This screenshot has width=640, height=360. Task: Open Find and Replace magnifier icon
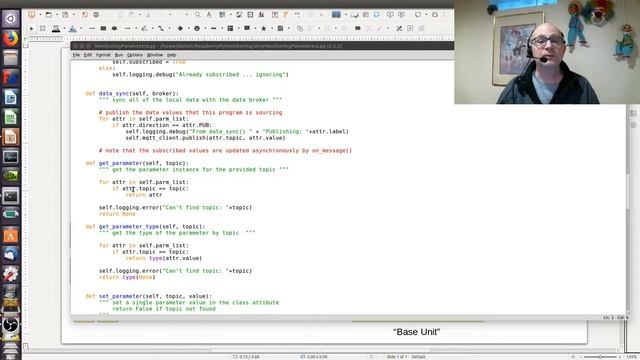tap(198, 15)
